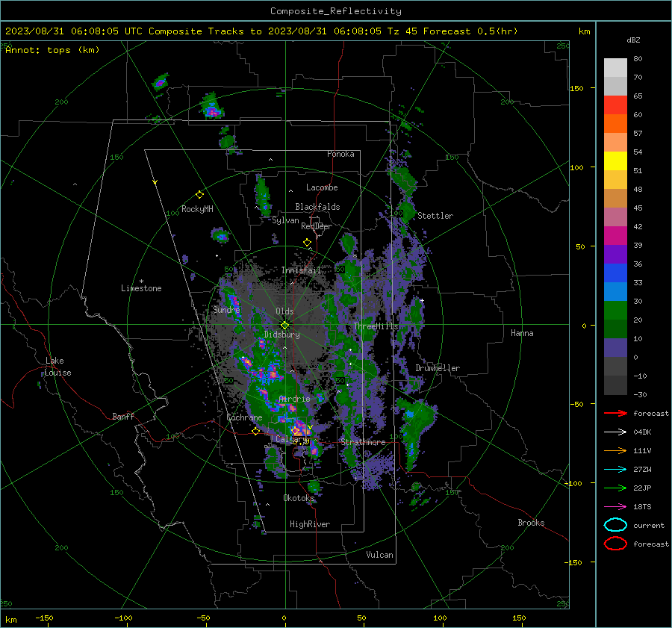Click the light gray 80 dBZ band
672x628 pixels.
(615, 68)
